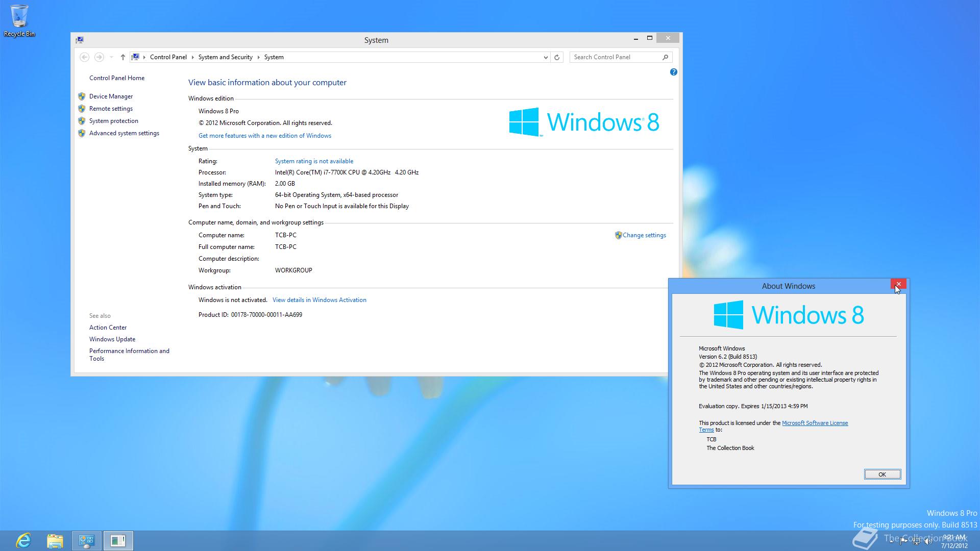Click Evaluation copy expiry text in About Windows
Screen dimensions: 980x551
coord(753,406)
